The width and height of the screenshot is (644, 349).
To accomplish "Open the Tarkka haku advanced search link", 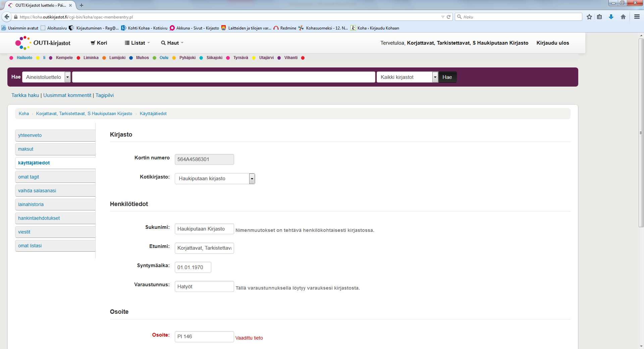I will click(25, 95).
